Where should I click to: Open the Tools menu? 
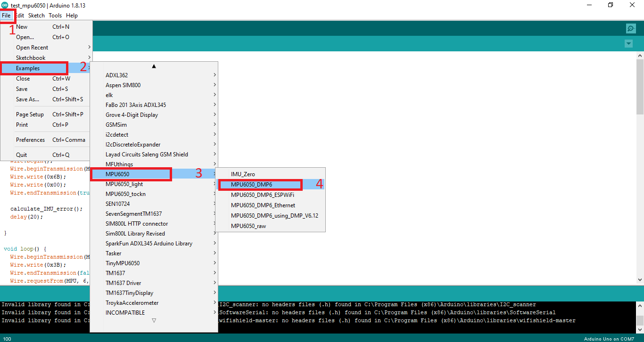pyautogui.click(x=55, y=16)
